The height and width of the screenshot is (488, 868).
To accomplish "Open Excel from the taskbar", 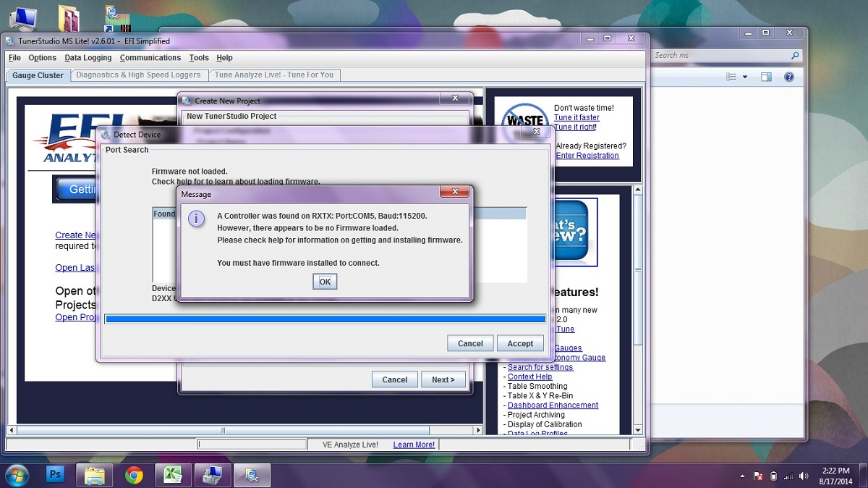I will (171, 475).
